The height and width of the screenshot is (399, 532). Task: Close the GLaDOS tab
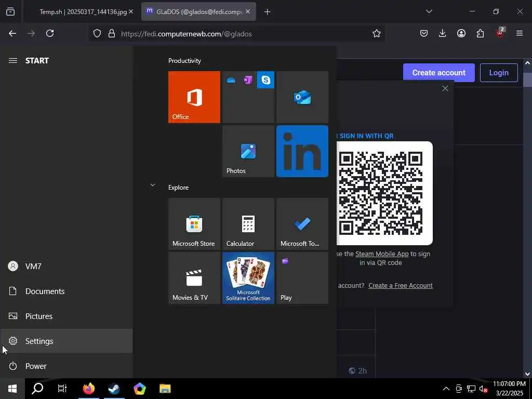tap(248, 11)
